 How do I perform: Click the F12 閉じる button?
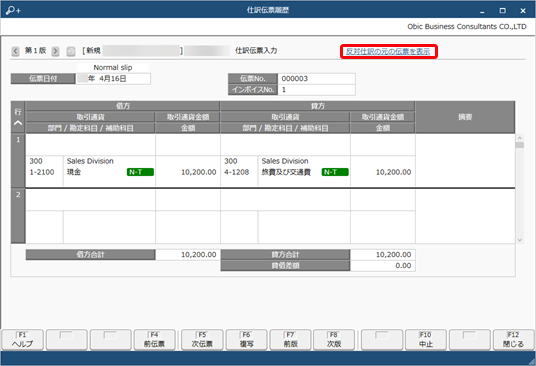point(513,340)
